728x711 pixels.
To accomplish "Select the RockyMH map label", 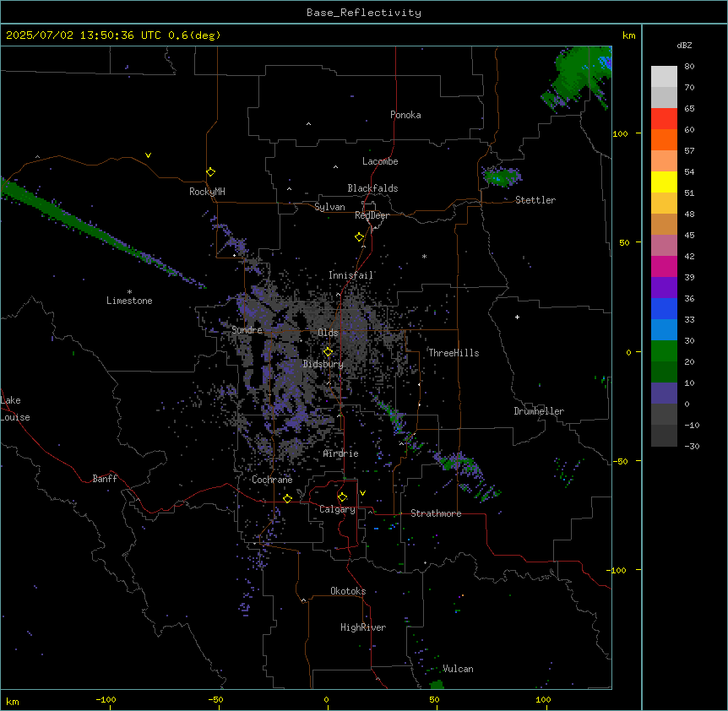I will point(207,192).
